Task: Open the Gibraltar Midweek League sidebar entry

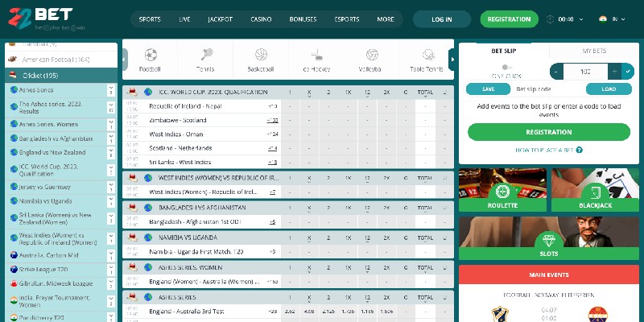Action: 56,283
